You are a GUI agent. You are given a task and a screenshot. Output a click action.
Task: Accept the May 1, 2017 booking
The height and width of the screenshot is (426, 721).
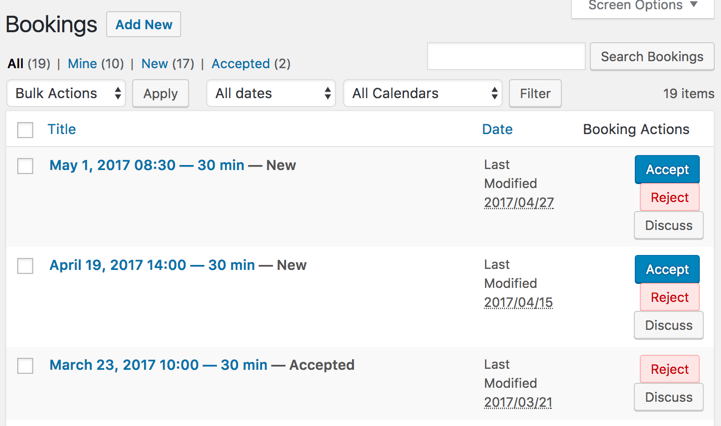(x=667, y=169)
